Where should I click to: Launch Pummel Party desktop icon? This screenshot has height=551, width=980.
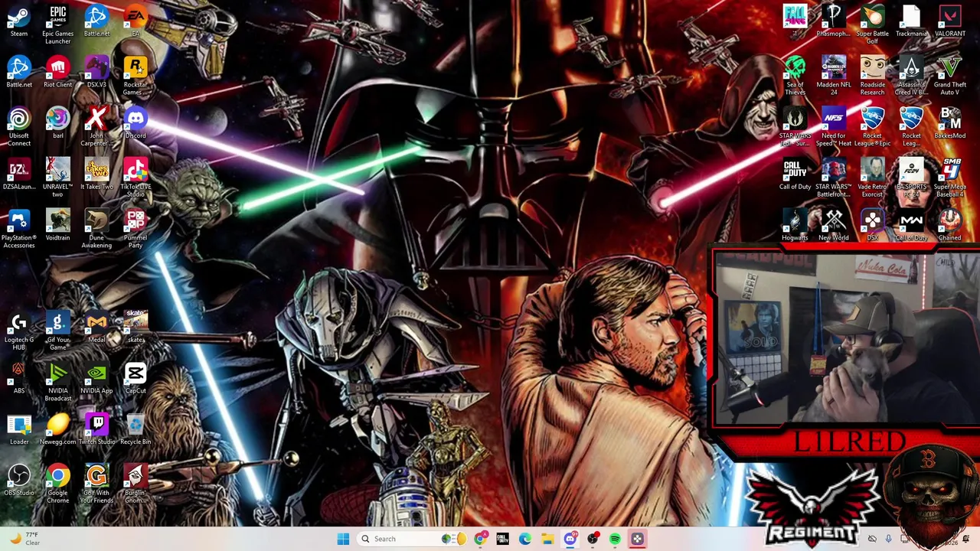point(136,230)
